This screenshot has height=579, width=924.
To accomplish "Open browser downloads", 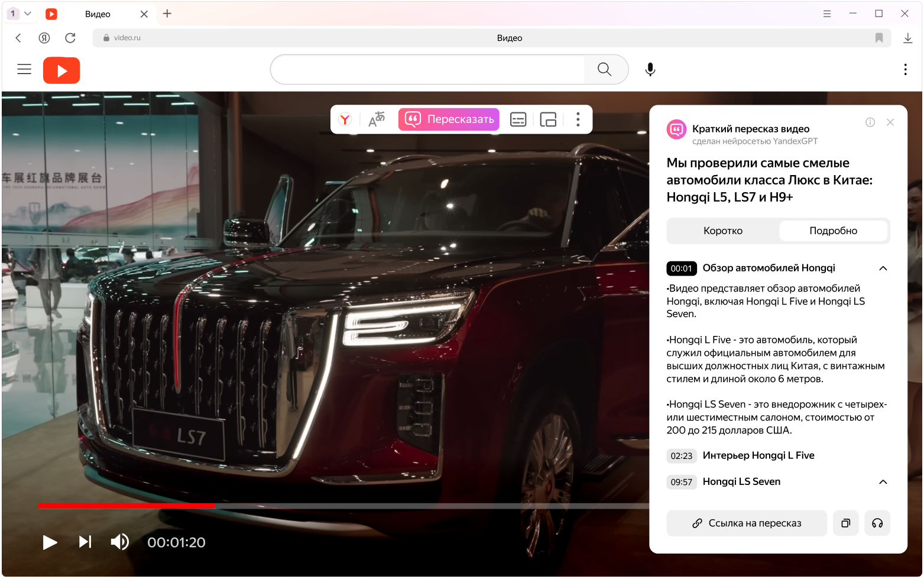I will click(x=908, y=38).
